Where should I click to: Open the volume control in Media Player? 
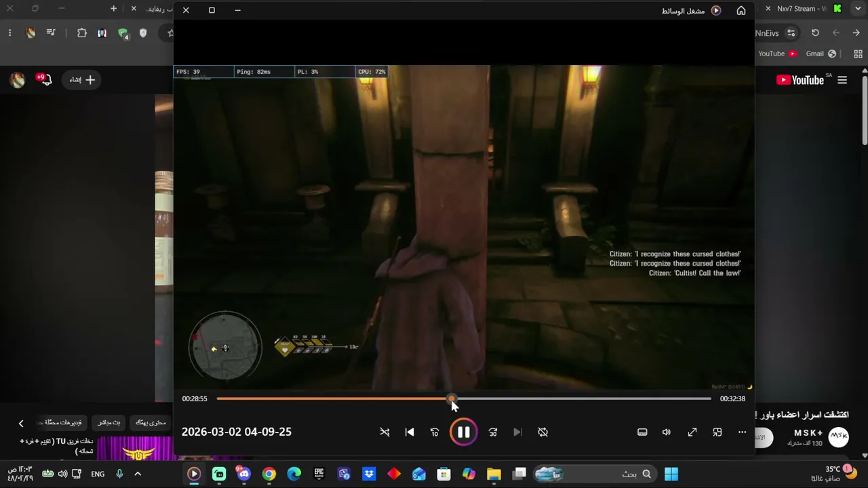click(667, 432)
